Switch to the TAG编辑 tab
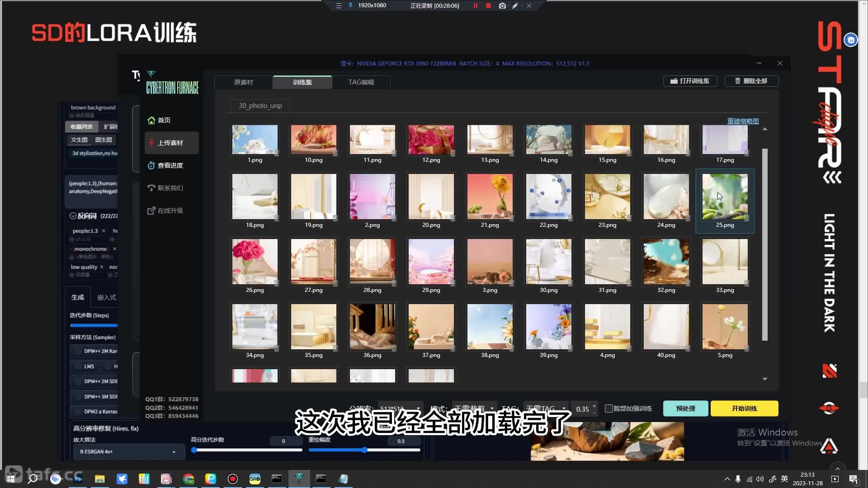This screenshot has height=488, width=868. pos(361,82)
